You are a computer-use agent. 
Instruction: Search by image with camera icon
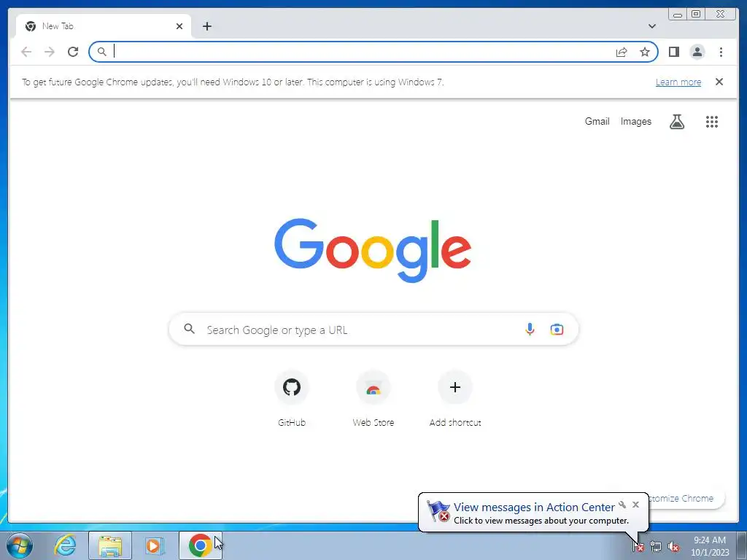557,329
